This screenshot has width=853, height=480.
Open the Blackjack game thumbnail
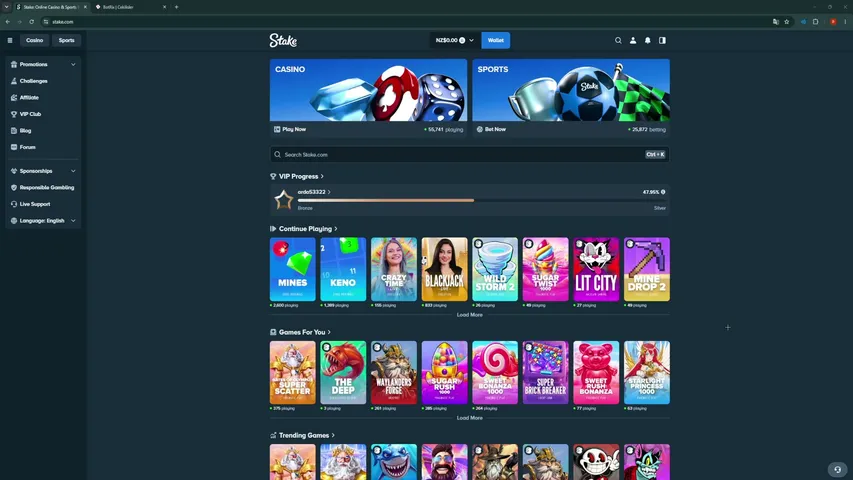444,269
